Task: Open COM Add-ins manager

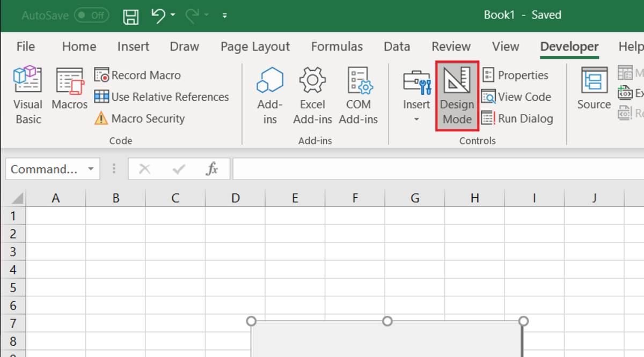Action: click(x=358, y=95)
